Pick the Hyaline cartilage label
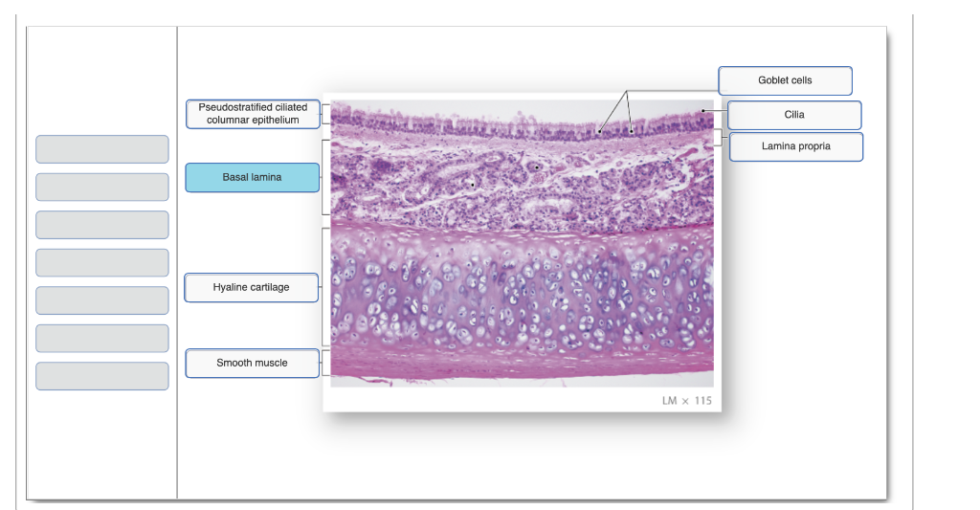 click(x=252, y=287)
